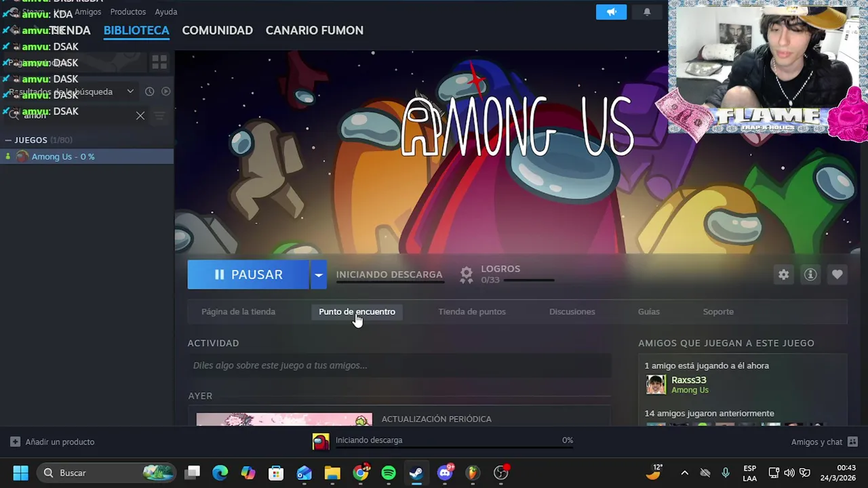
Task: Open Discord from taskbar
Action: pos(445,472)
